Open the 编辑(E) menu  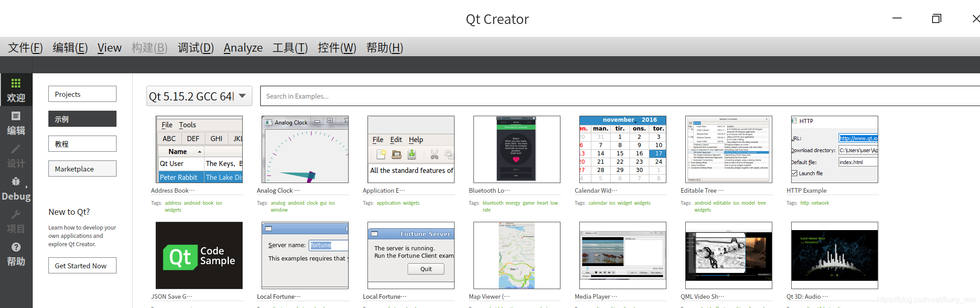70,47
